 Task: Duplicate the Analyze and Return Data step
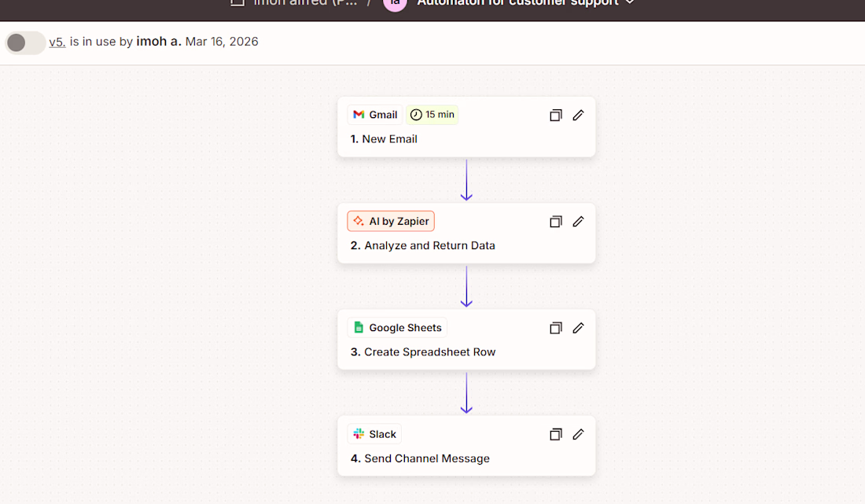(556, 222)
